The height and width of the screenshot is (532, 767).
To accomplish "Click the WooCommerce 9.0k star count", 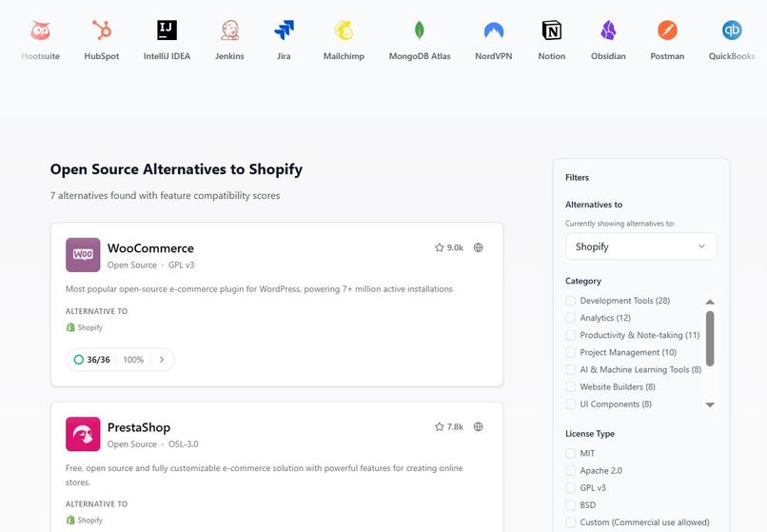I will tap(455, 247).
